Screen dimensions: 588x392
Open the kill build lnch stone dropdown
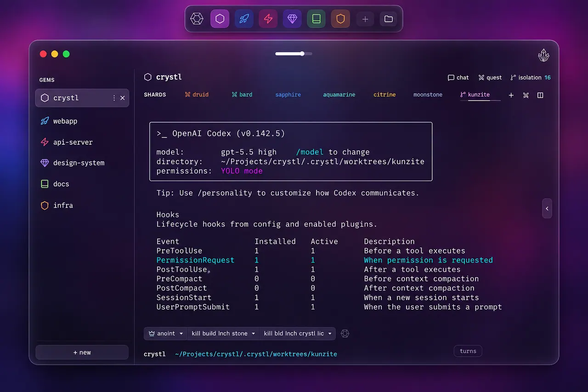[223, 334]
